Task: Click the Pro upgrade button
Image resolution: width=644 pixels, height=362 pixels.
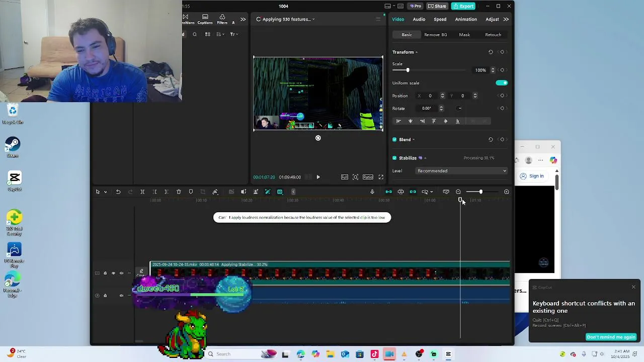Action: tap(416, 6)
